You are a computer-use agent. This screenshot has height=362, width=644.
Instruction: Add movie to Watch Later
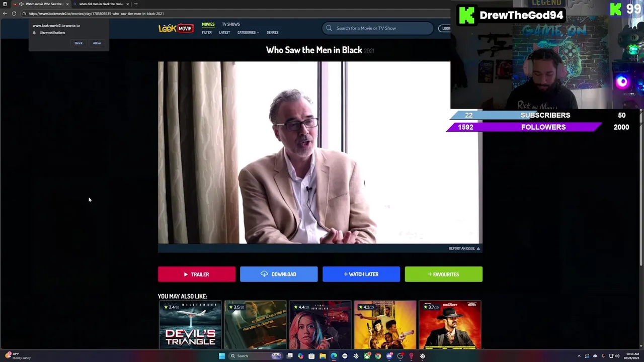coord(361,275)
